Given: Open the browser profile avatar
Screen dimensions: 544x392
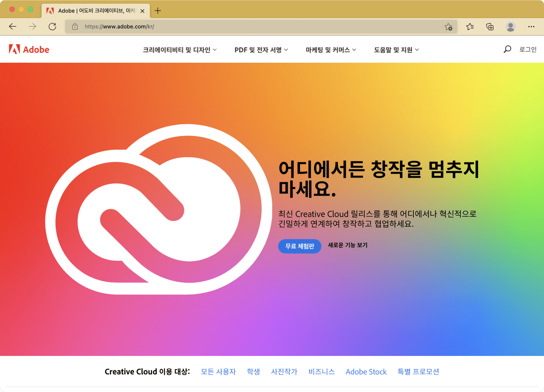Looking at the screenshot, I should pyautogui.click(x=510, y=27).
